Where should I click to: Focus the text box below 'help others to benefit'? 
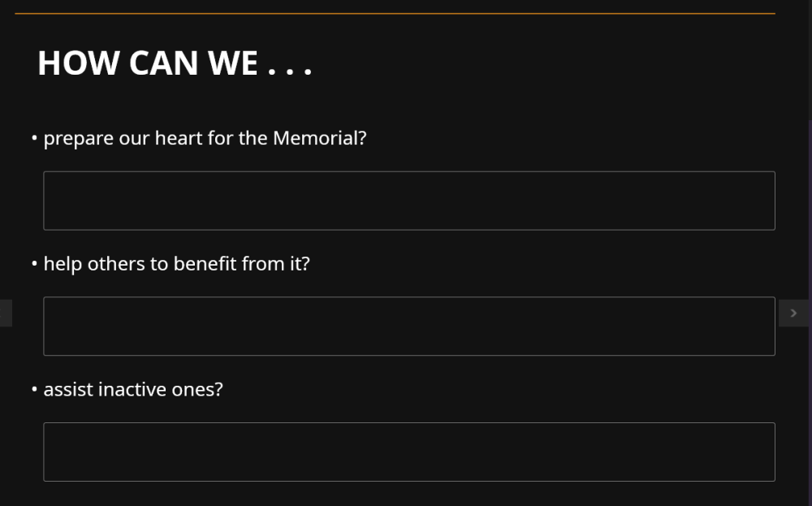pyautogui.click(x=408, y=326)
